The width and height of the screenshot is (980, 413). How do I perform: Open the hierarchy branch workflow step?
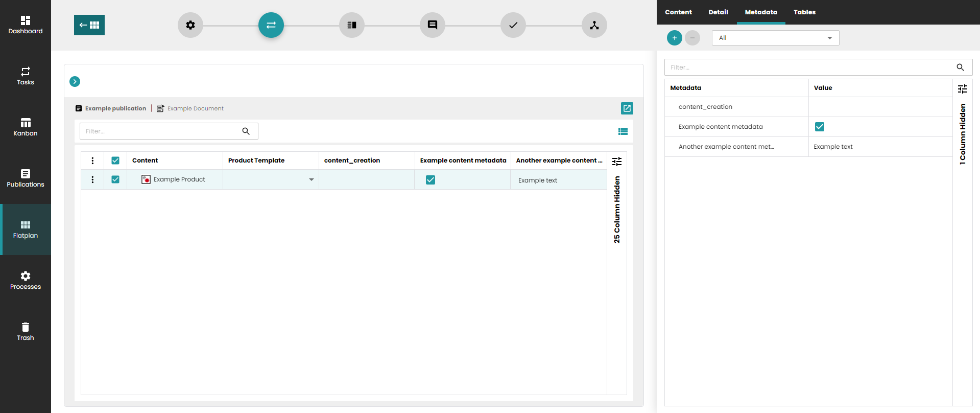click(594, 25)
